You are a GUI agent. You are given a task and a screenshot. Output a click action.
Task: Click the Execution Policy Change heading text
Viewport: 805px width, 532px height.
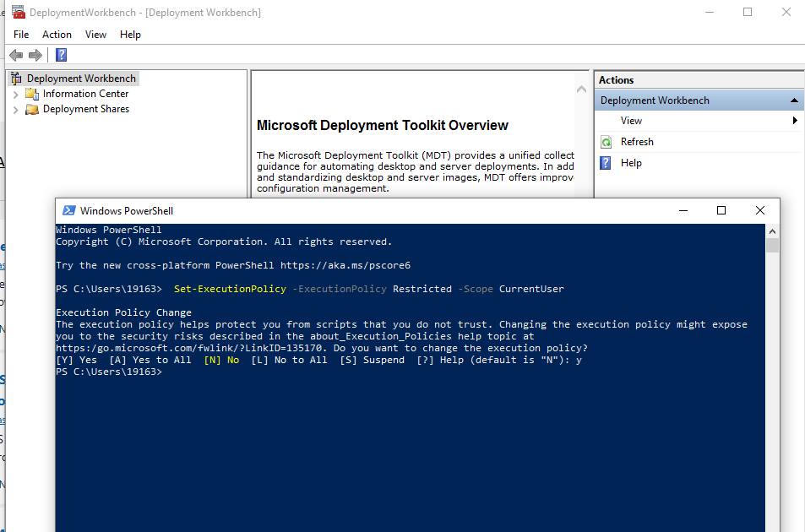(x=123, y=312)
